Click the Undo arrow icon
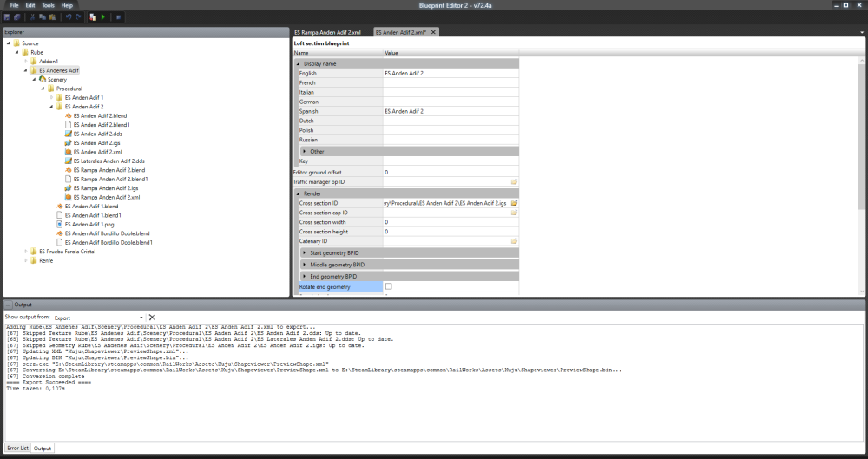This screenshot has width=868, height=459. click(x=68, y=16)
